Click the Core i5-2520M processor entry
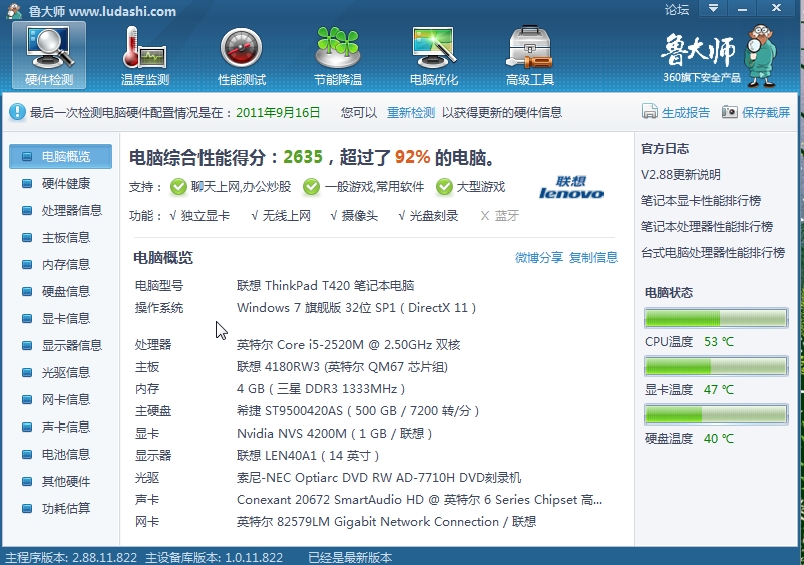Screen dimensions: 804x565 (349, 345)
